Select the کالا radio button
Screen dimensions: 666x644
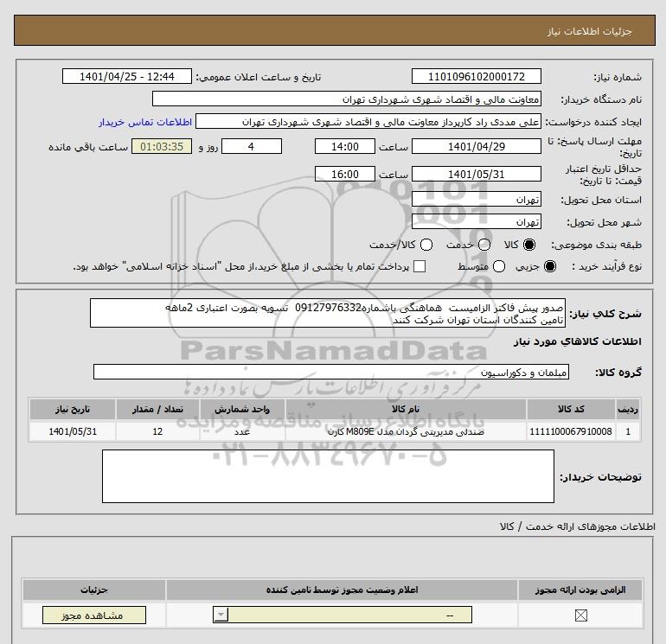click(x=529, y=245)
